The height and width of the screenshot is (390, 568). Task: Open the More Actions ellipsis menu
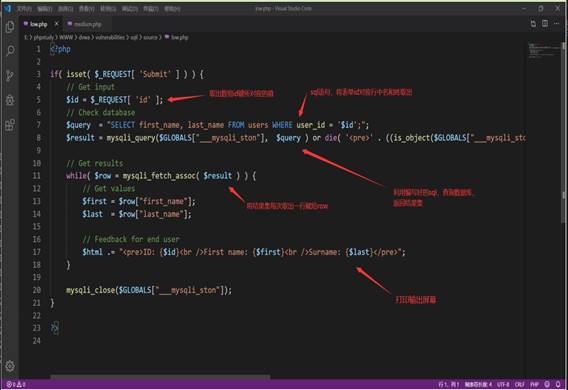tap(557, 24)
